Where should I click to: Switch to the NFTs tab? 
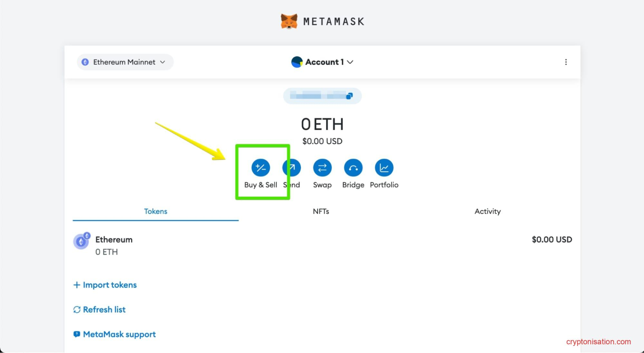tap(321, 211)
